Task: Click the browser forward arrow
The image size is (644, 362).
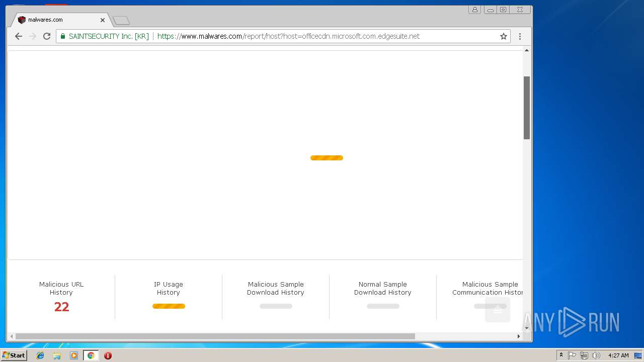Action: pos(33,36)
